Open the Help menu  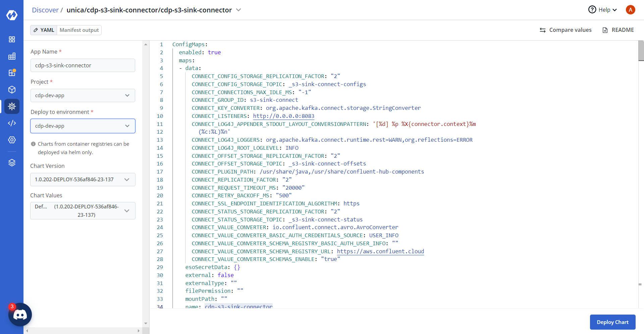click(x=603, y=10)
